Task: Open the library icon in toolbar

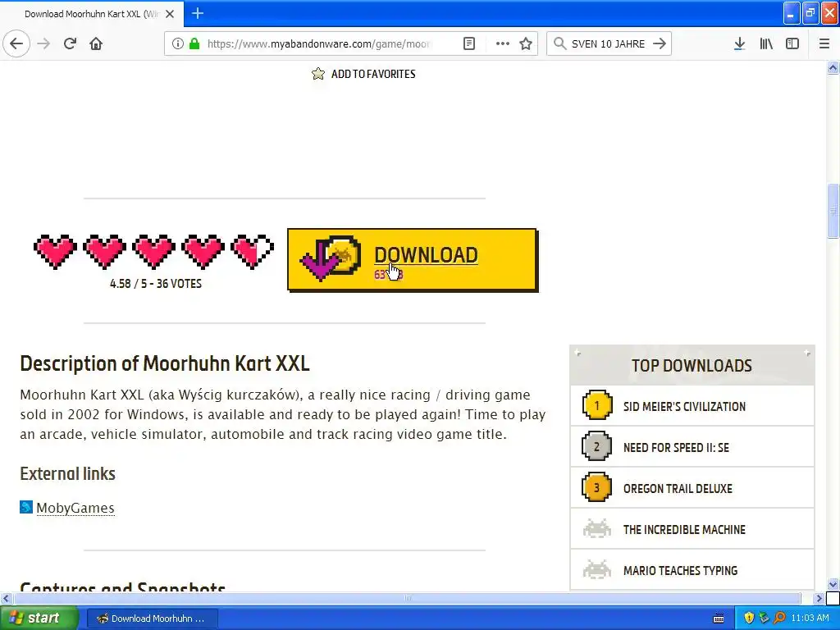Action: (x=766, y=43)
